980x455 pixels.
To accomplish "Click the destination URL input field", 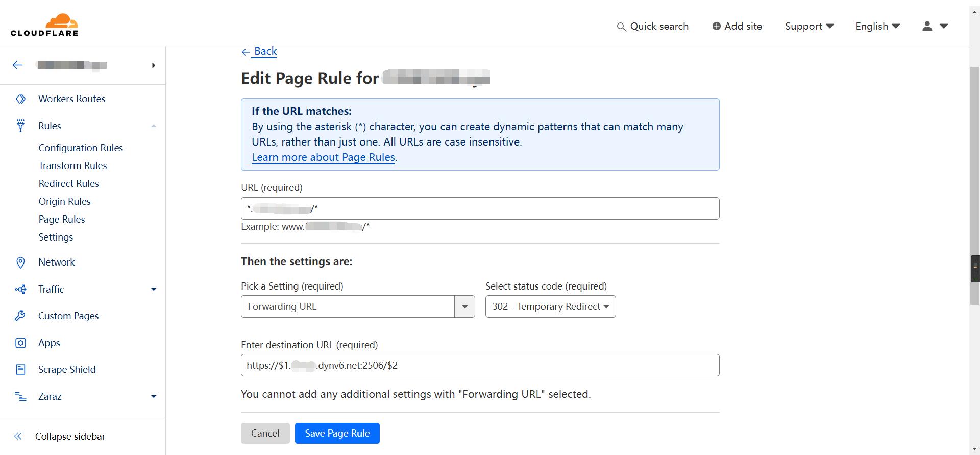I will coord(480,365).
